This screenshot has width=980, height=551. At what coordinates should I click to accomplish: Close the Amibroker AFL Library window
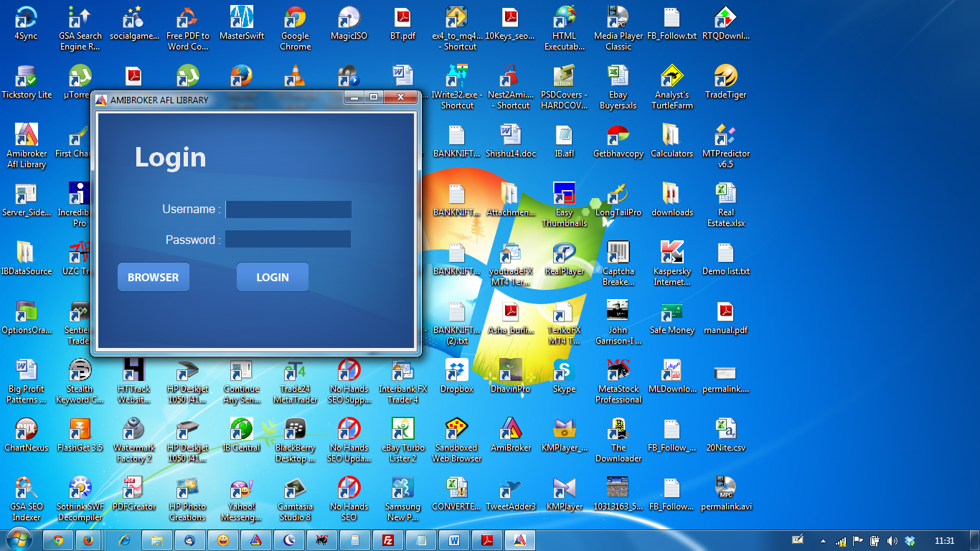(x=400, y=97)
